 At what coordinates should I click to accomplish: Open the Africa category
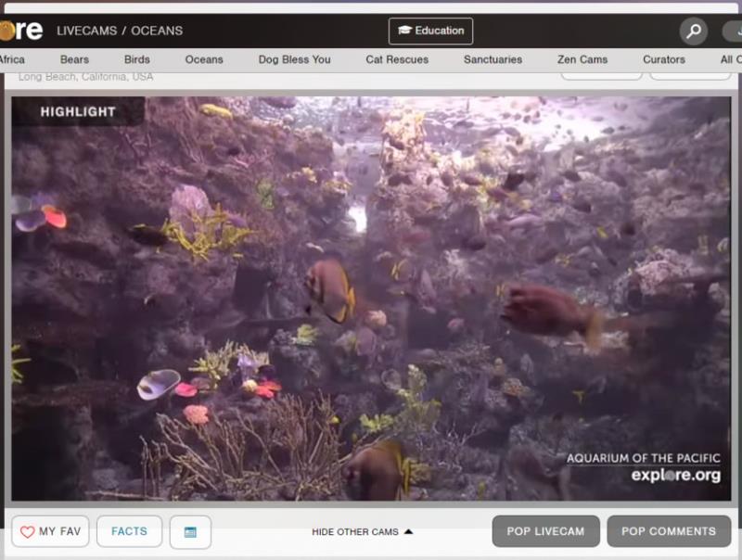[x=12, y=59]
